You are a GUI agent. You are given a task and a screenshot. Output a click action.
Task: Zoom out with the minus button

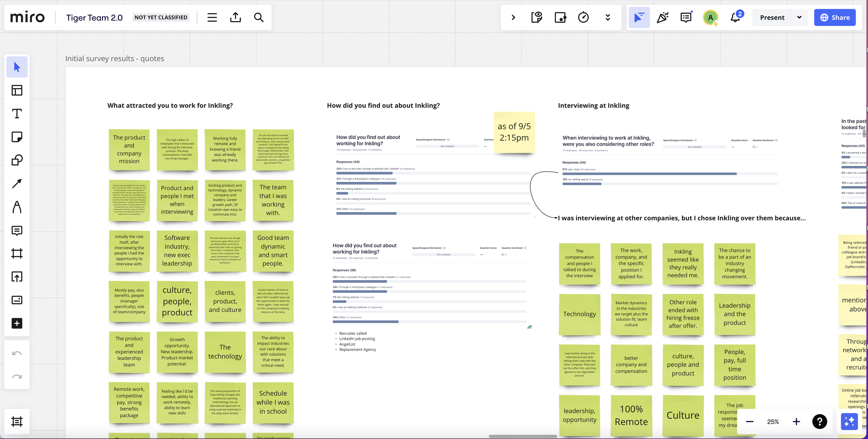tap(750, 422)
